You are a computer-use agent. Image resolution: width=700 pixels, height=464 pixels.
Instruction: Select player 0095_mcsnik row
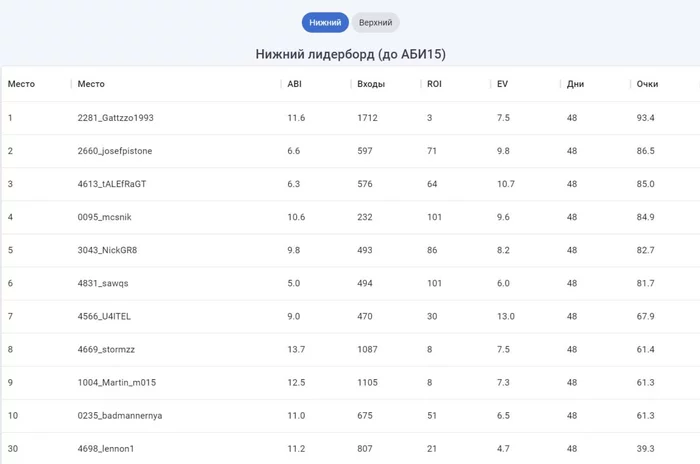click(x=351, y=217)
